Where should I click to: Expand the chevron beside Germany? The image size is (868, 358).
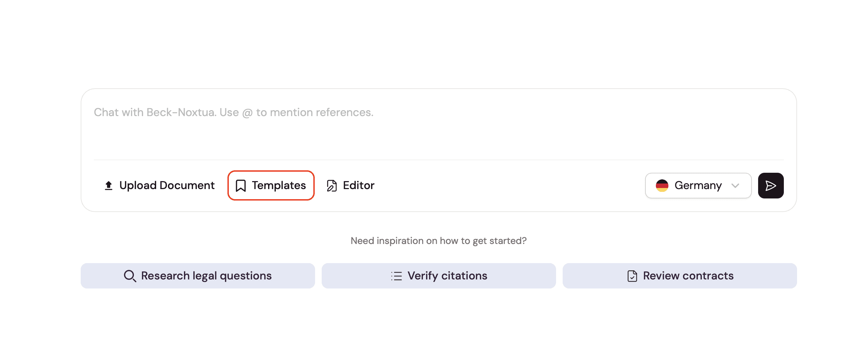pos(735,186)
